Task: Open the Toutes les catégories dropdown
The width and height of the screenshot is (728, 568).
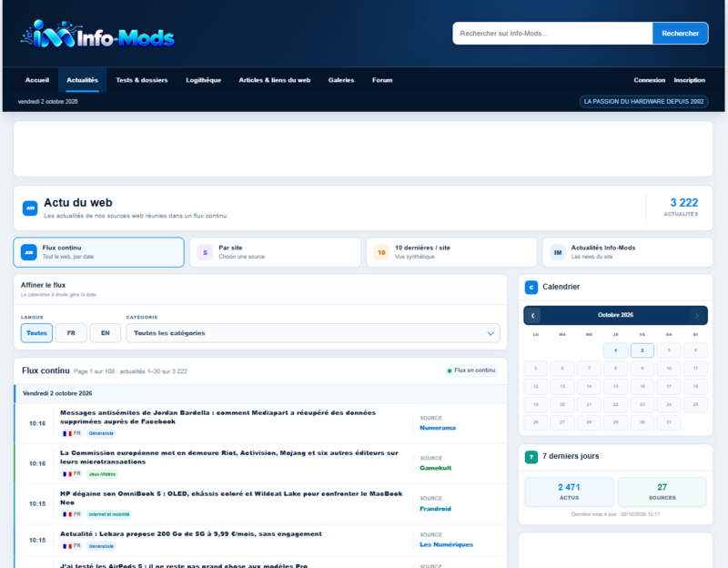Action: (x=313, y=333)
